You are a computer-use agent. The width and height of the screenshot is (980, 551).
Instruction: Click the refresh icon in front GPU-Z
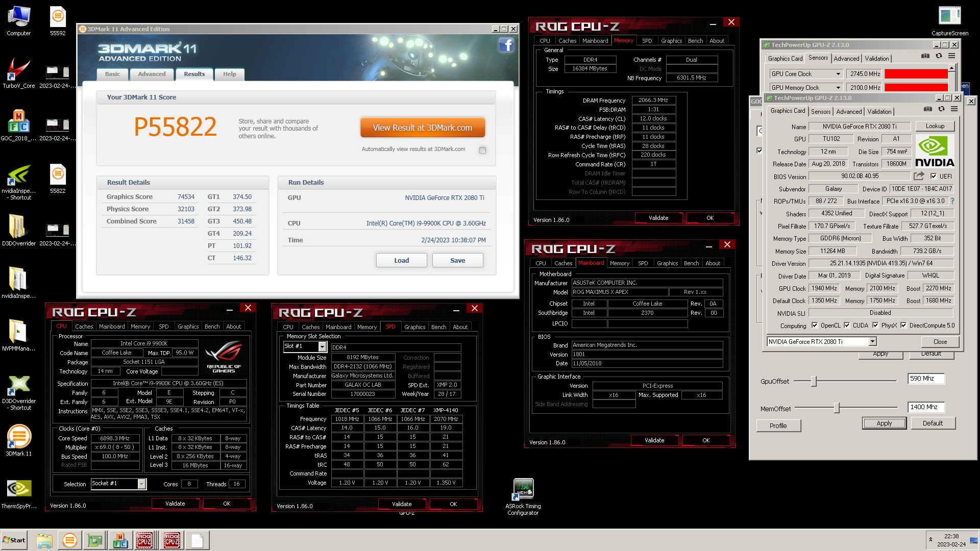pyautogui.click(x=941, y=109)
